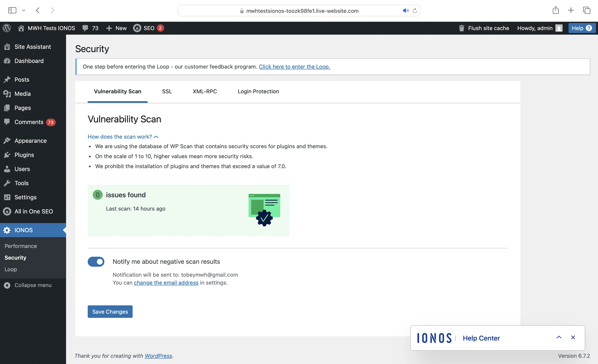Collapse the WordPress admin menu
The width and height of the screenshot is (598, 364).
(x=33, y=285)
